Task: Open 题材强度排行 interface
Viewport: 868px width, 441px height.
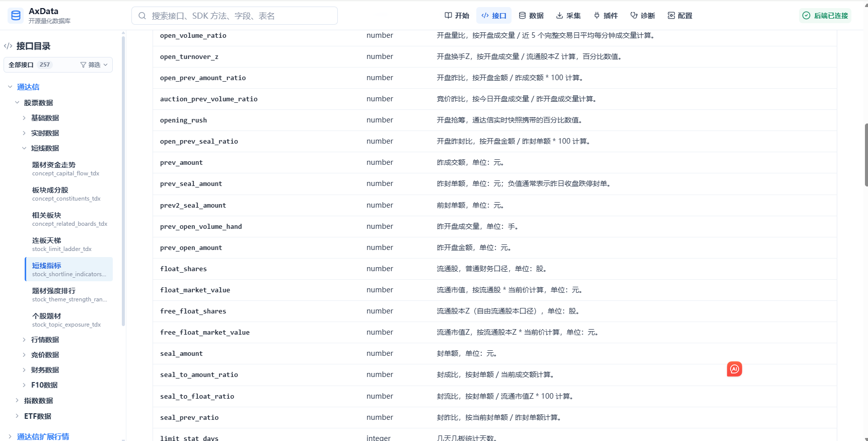Action: tap(69, 294)
